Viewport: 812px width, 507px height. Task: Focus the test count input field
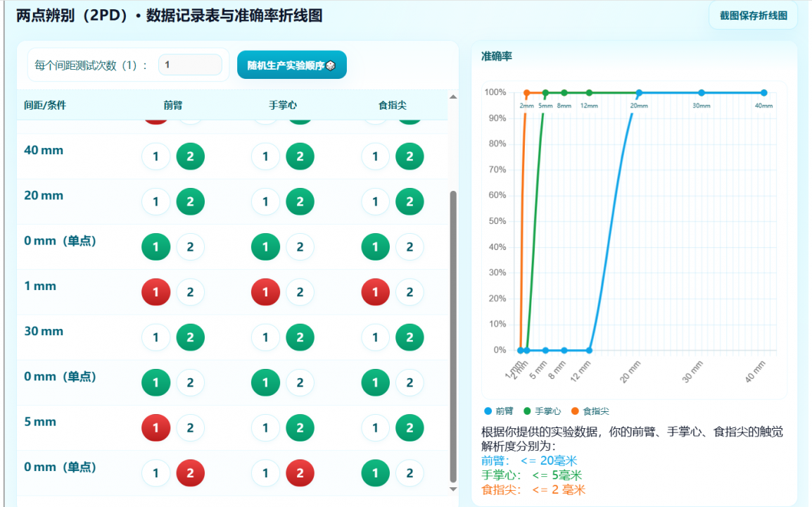click(x=190, y=65)
